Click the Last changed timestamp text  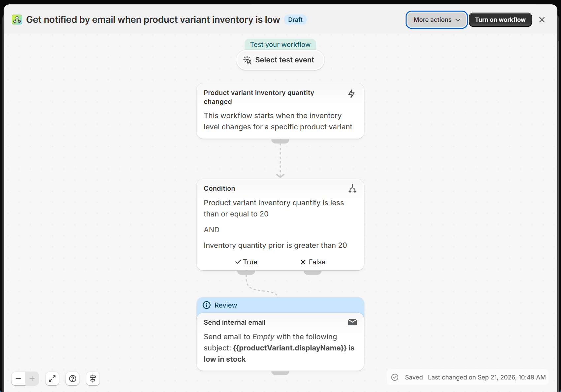point(487,377)
